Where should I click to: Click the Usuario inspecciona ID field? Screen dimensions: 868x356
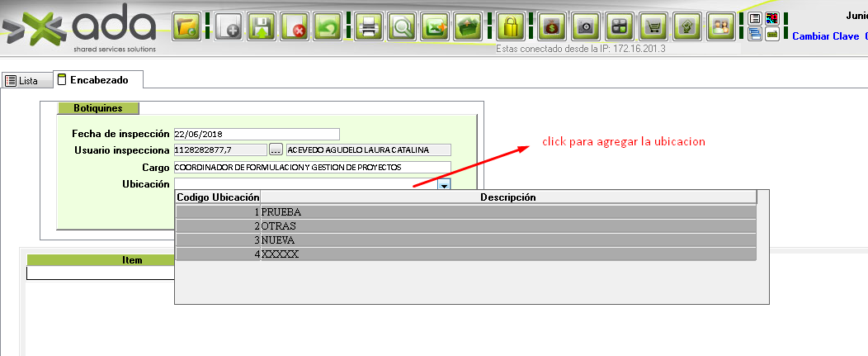pos(219,150)
